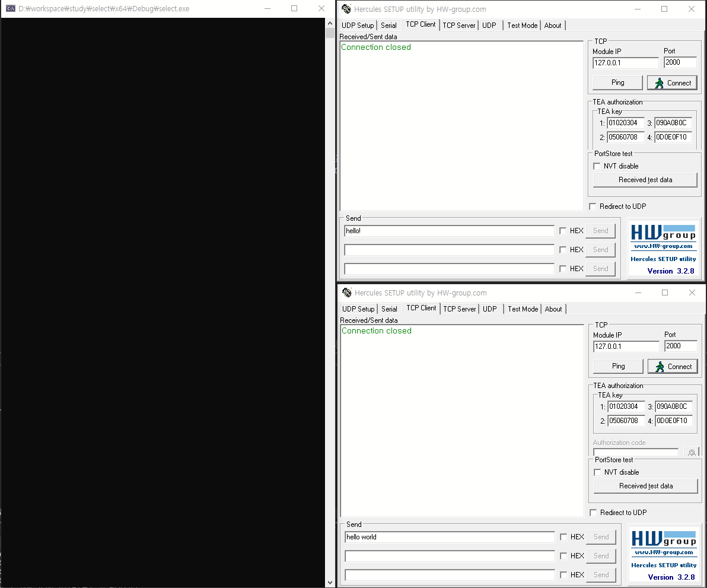707x588 pixels.
Task: Click TEA key 4 field in bottom window
Action: tap(673, 421)
